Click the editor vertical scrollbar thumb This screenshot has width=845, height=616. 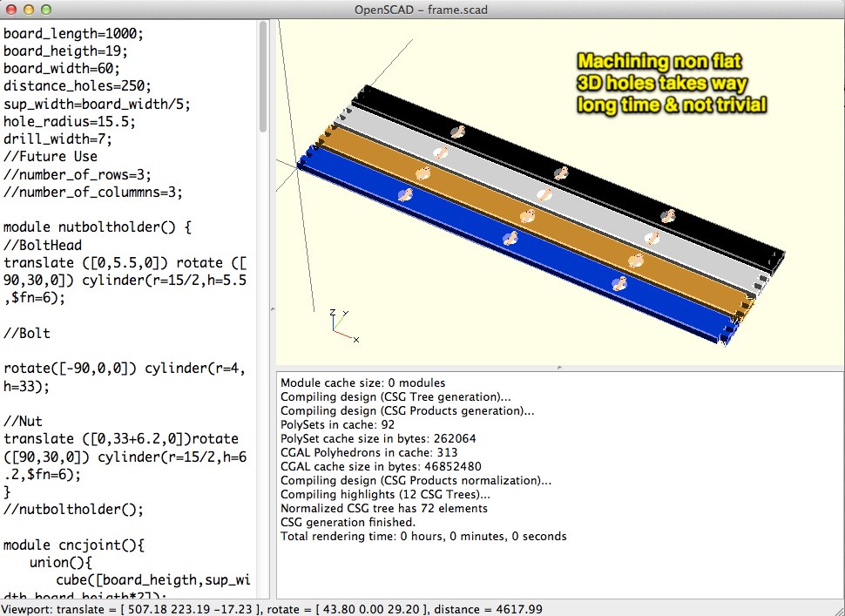click(263, 76)
